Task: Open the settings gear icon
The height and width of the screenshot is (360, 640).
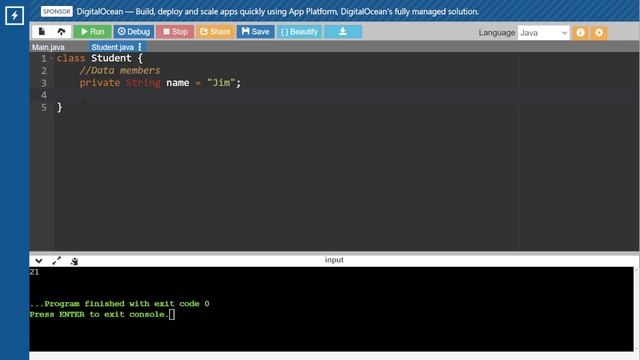Action: click(x=599, y=33)
